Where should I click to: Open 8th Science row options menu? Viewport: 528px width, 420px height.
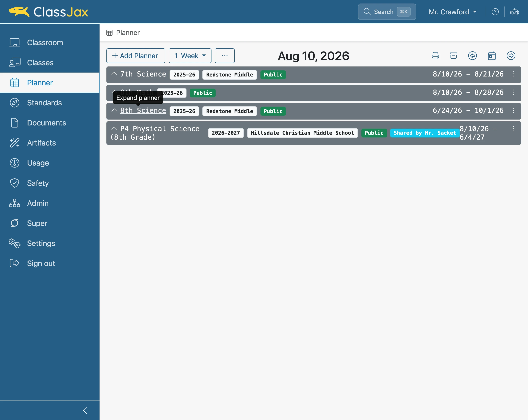[x=513, y=110]
